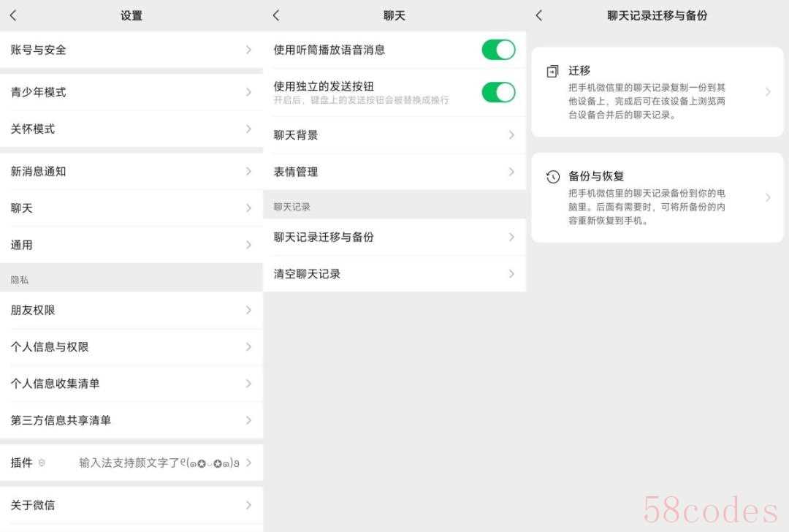Go back from the 设置 screen
The image size is (789, 532).
point(14,15)
